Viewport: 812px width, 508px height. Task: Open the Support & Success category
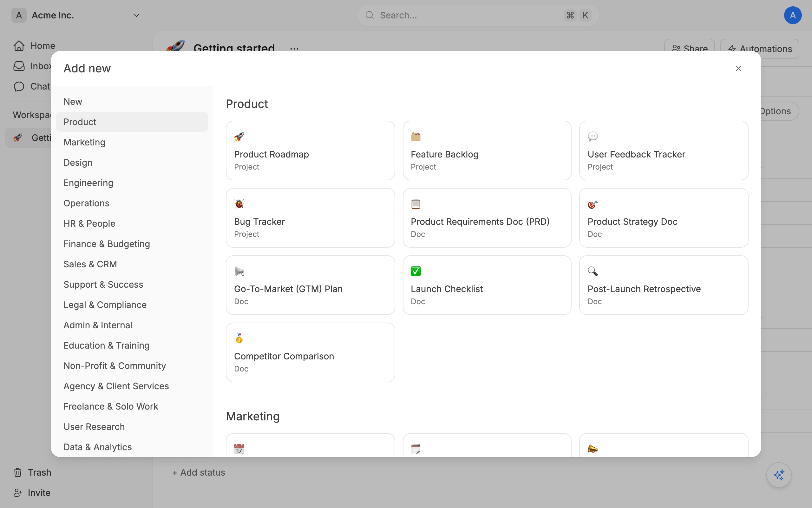point(132,284)
